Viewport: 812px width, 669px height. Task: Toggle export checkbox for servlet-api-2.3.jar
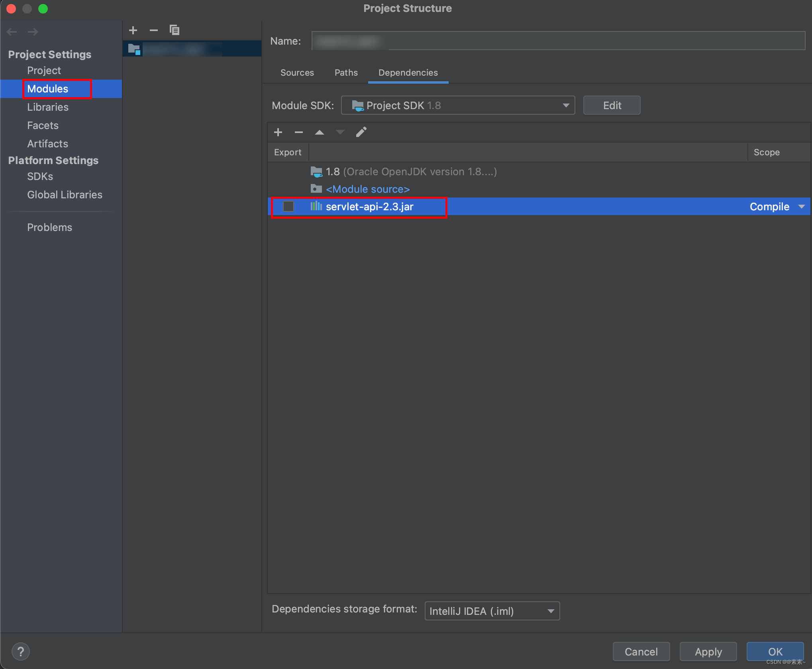288,206
